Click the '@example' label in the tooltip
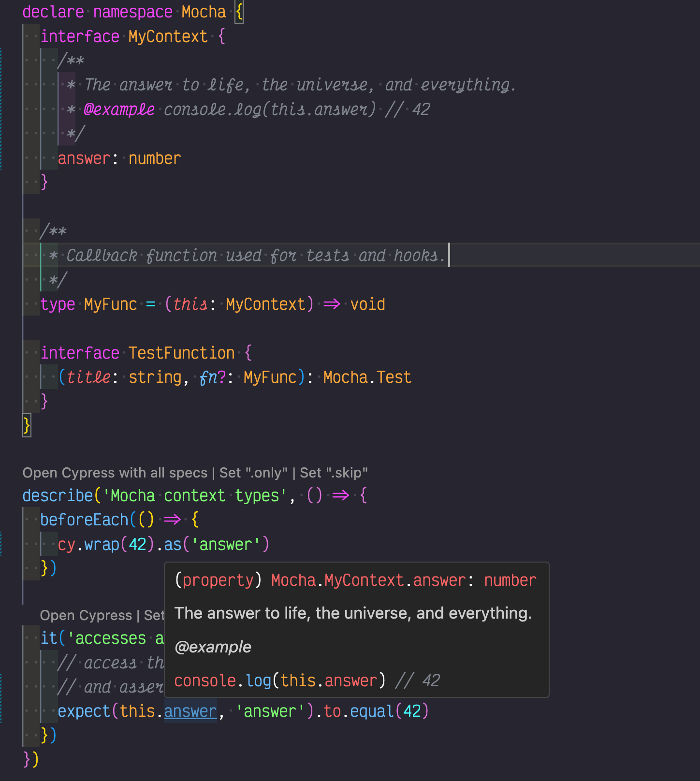 click(213, 647)
